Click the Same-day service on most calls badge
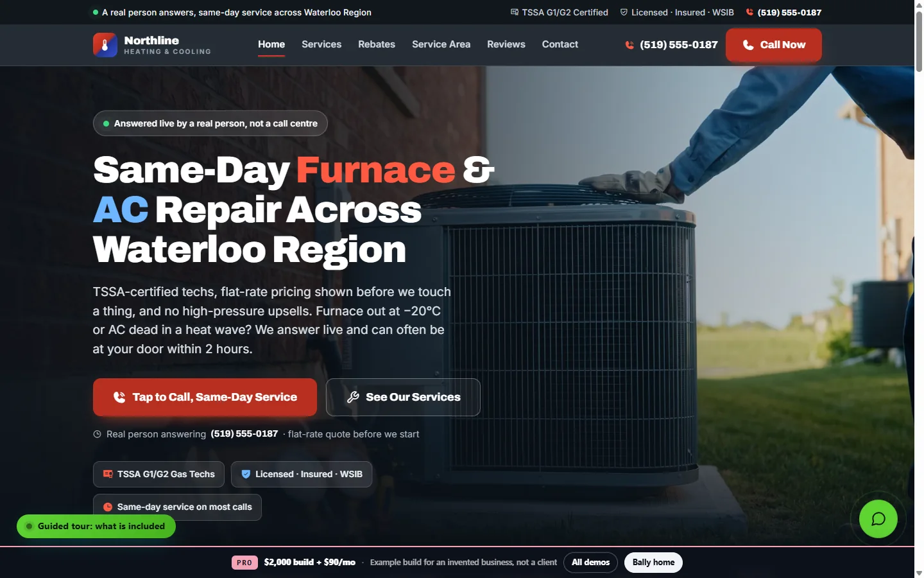The height and width of the screenshot is (578, 924). pyautogui.click(x=177, y=507)
